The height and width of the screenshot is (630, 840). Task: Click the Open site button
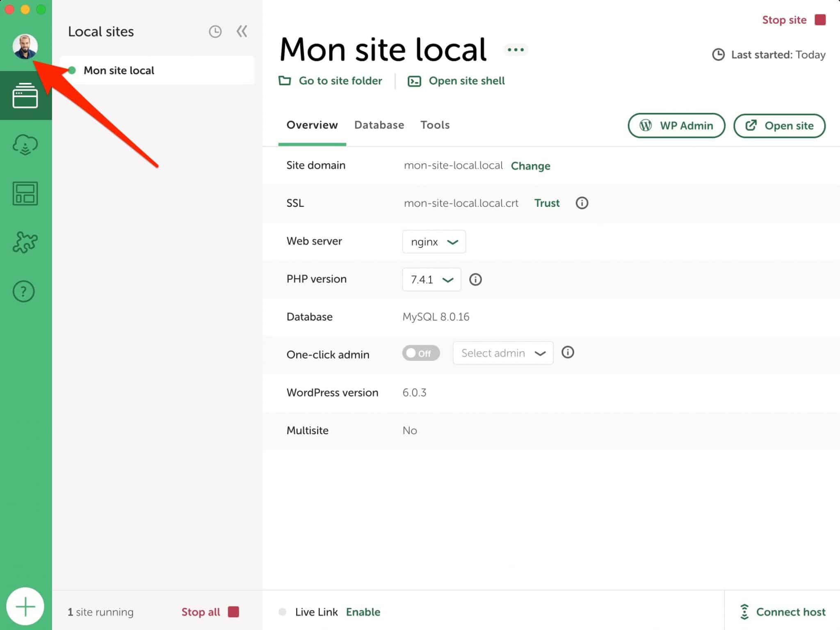(x=779, y=126)
